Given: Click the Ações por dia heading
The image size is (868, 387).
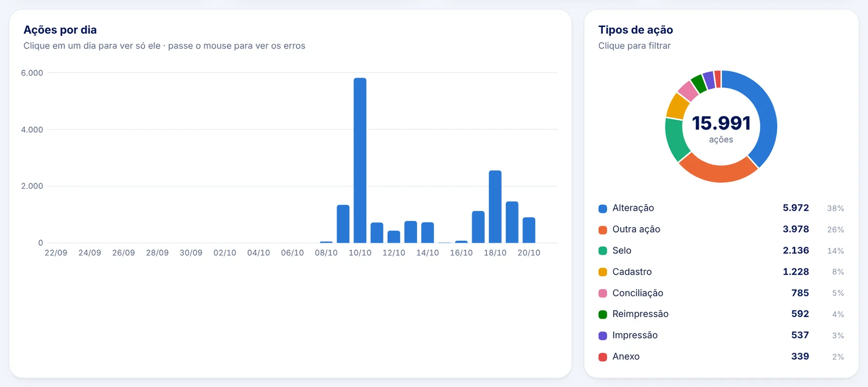Looking at the screenshot, I should (60, 30).
